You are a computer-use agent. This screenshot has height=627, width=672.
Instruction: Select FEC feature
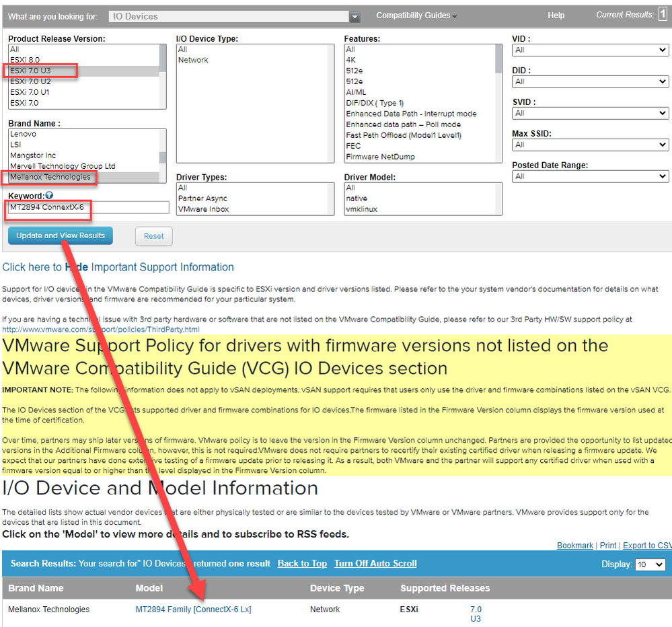(420, 146)
